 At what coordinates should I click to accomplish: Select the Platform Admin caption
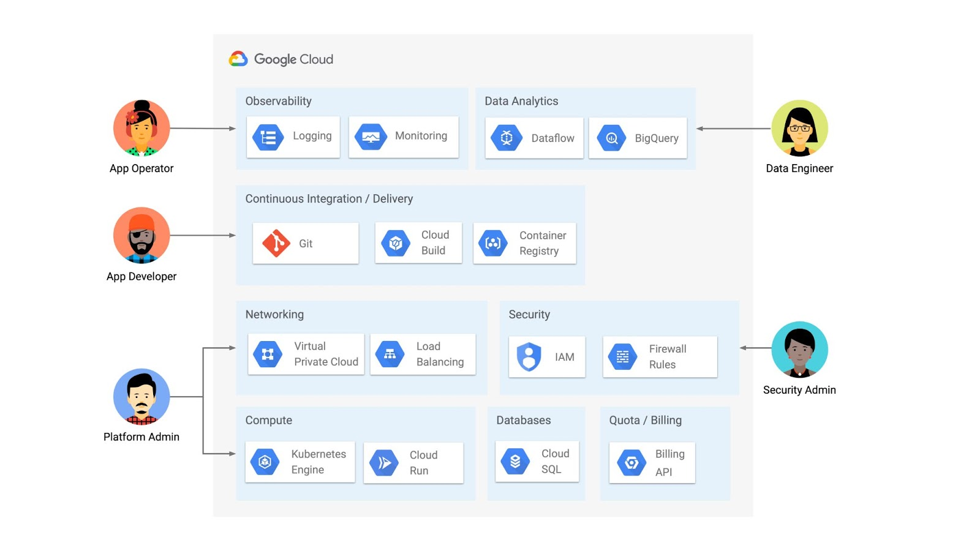(141, 437)
